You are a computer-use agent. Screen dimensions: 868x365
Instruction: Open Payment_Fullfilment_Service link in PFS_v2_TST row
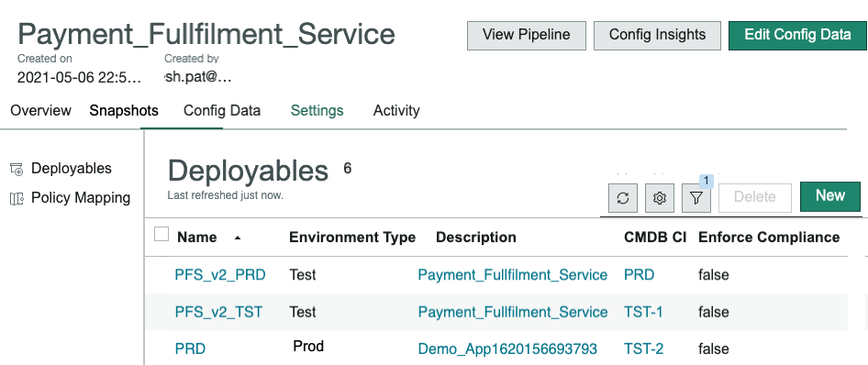click(x=513, y=312)
